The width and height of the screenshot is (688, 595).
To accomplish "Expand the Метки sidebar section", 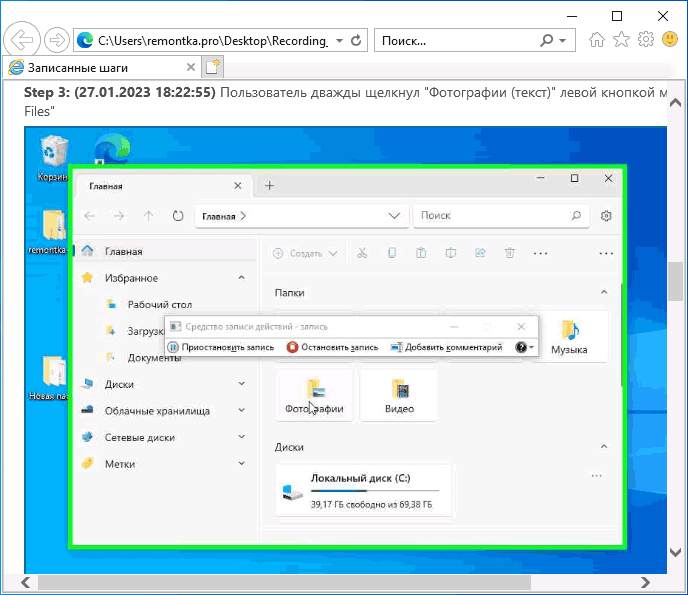I will tap(241, 463).
